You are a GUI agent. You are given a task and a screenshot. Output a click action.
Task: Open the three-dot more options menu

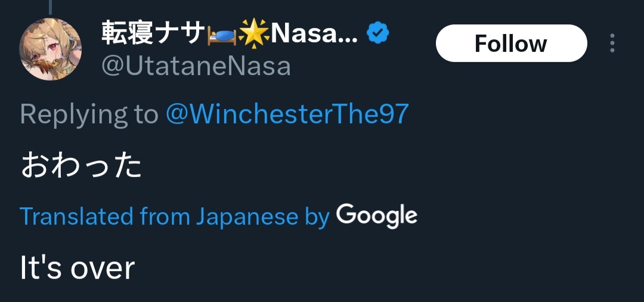tap(612, 43)
